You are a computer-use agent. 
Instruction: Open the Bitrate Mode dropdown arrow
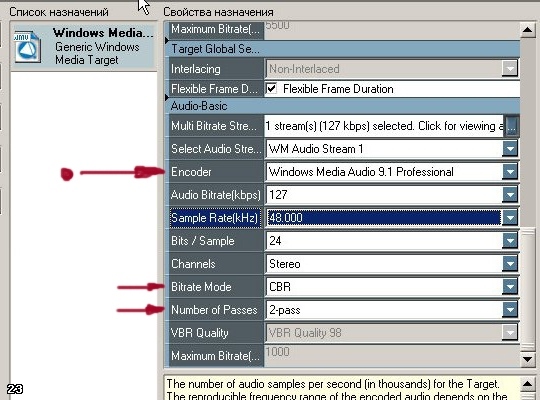point(510,287)
